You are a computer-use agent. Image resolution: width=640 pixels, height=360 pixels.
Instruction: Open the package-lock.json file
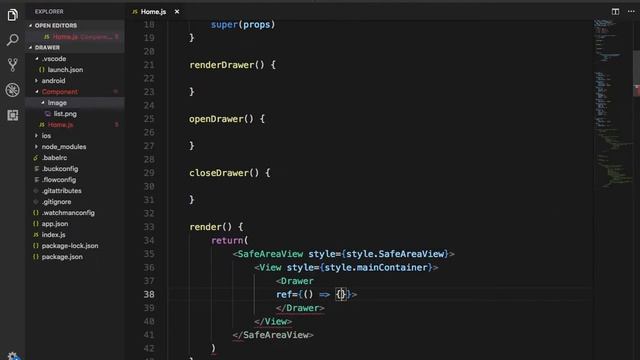[x=76, y=246]
